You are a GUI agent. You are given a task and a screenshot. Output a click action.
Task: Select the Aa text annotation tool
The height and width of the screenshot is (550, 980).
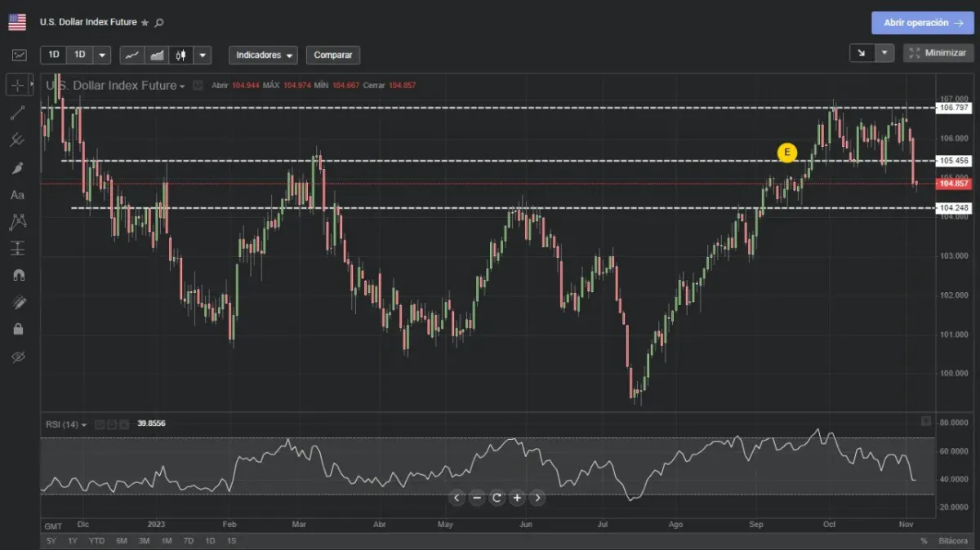coord(18,195)
